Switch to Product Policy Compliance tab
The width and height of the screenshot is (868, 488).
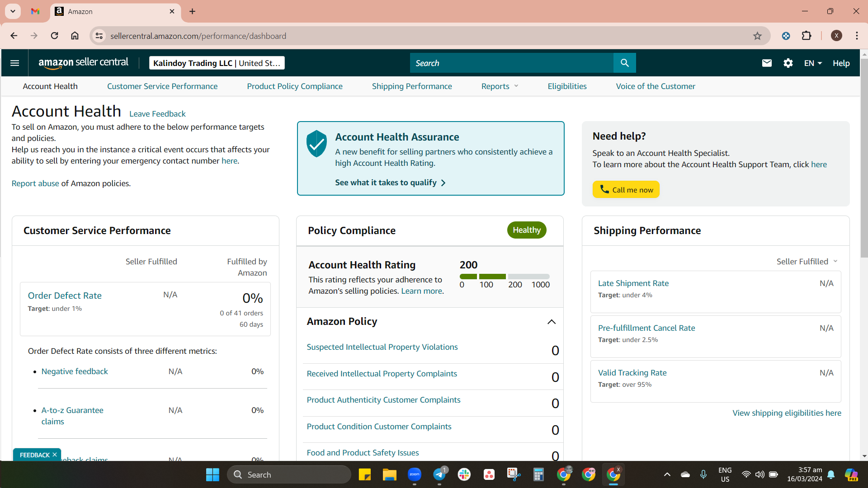(x=295, y=86)
